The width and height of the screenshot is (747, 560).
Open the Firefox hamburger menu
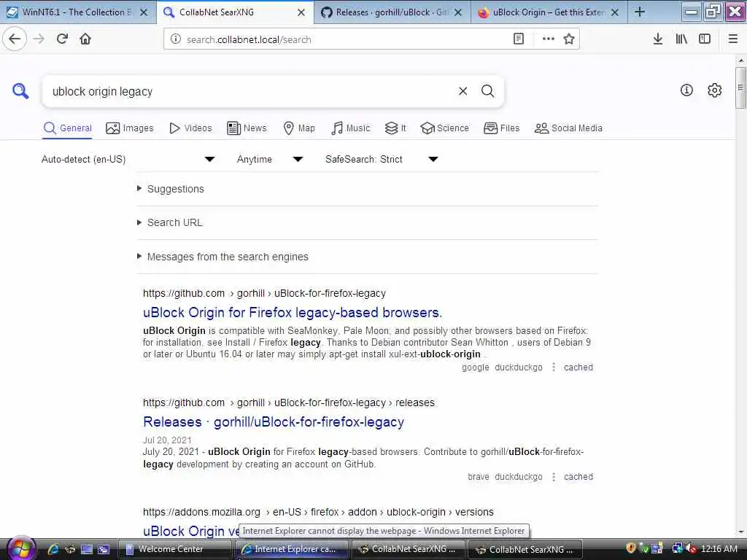pos(733,39)
